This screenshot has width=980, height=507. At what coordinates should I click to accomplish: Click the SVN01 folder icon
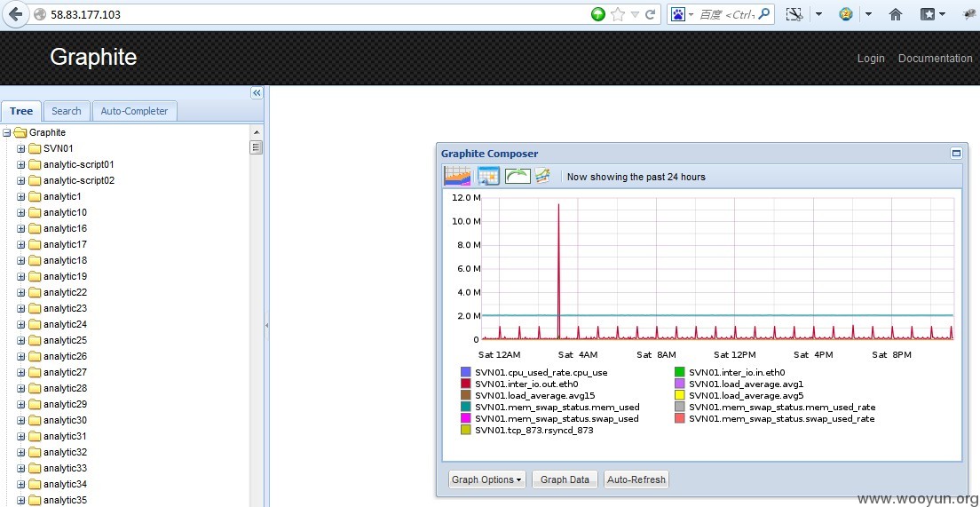pyautogui.click(x=35, y=149)
